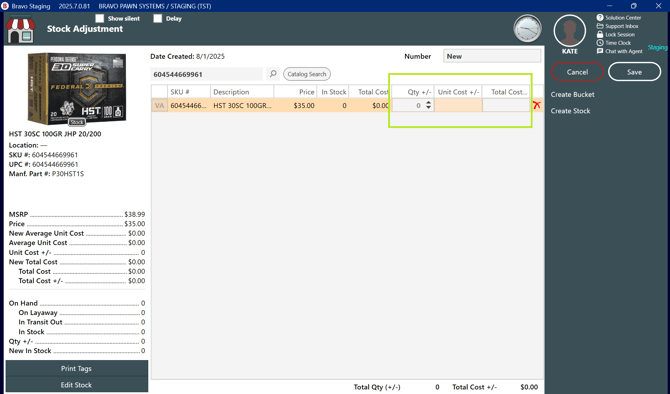Sort by Description column header
This screenshot has width=670, height=394.
[x=242, y=92]
